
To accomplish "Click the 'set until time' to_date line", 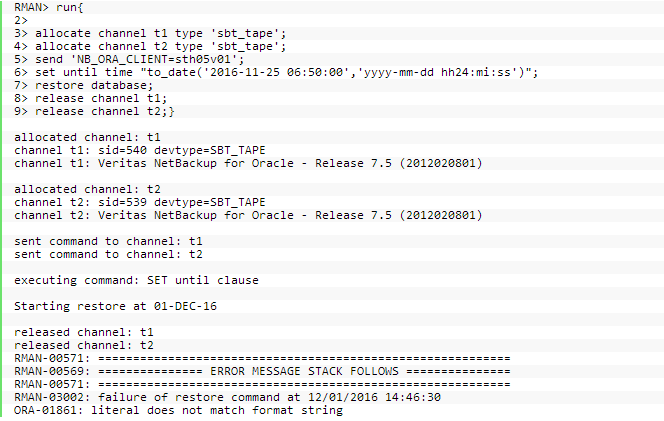I will pyautogui.click(x=276, y=73).
